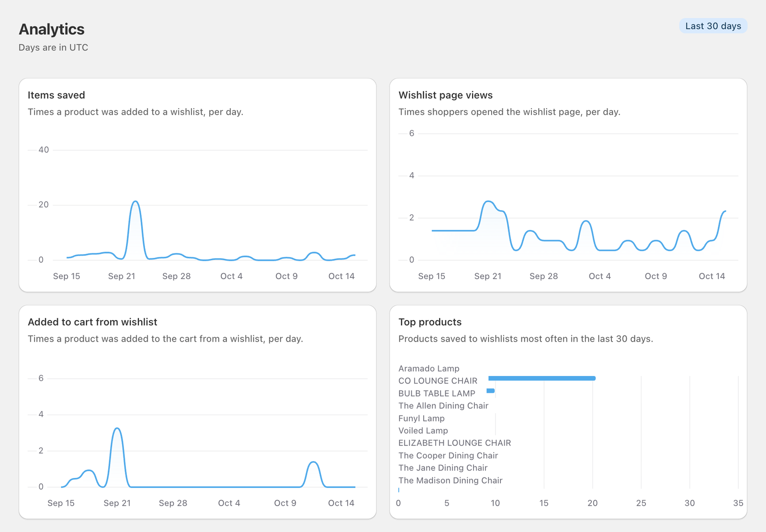Click the Voiled Lamp product label
Screen dimensions: 766x532
point(423,431)
